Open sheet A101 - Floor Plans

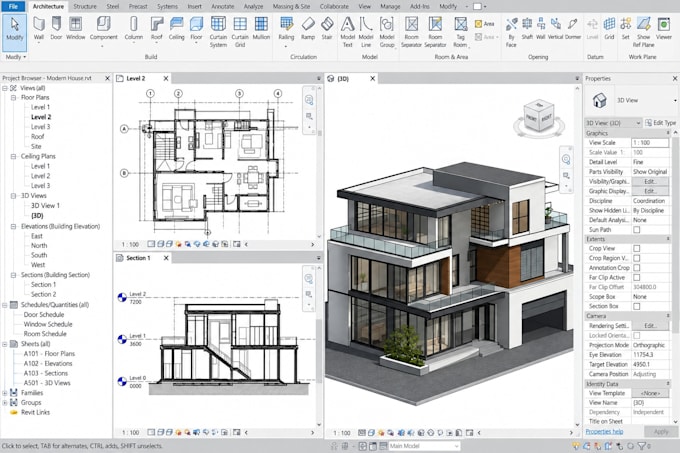coord(49,354)
